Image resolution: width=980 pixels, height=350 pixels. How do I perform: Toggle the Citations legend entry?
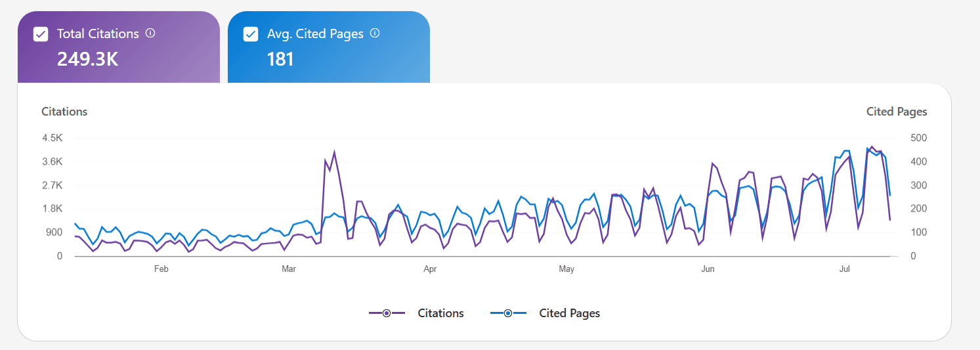[x=417, y=313]
